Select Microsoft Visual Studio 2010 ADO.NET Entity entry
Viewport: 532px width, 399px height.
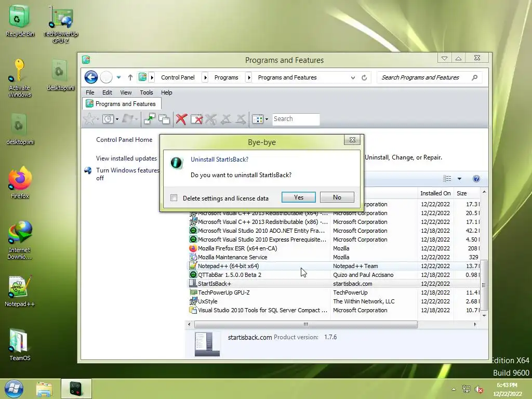coord(334,231)
